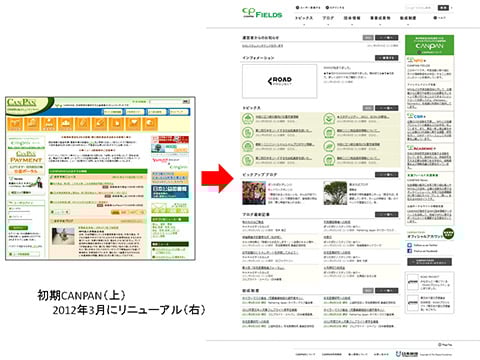Click the CANPAN NPO logo in sidebar

click(416, 60)
